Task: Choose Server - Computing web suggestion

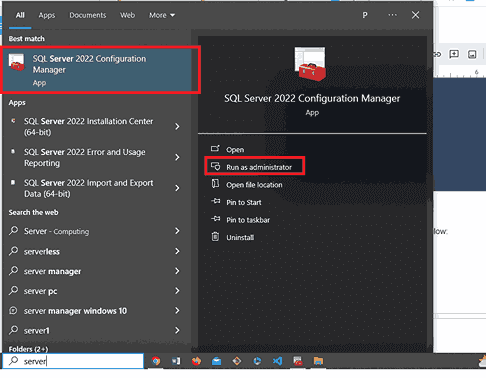Action: tap(56, 231)
